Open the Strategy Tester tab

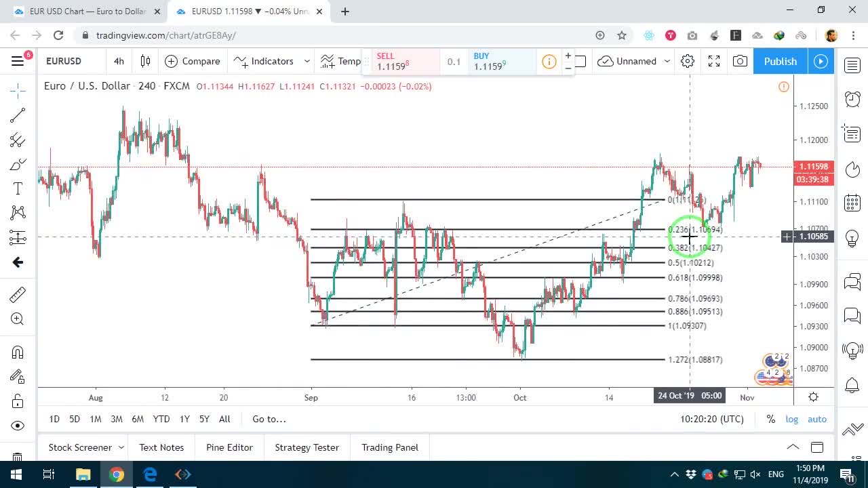(307, 447)
